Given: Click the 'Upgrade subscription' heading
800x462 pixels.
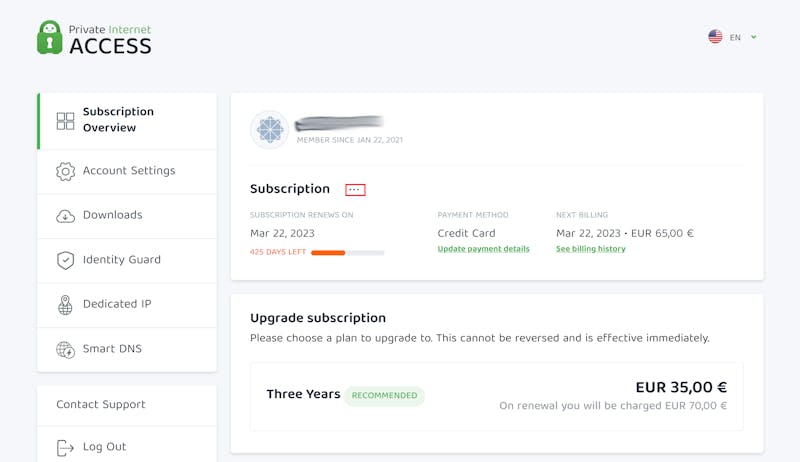Looking at the screenshot, I should (318, 318).
